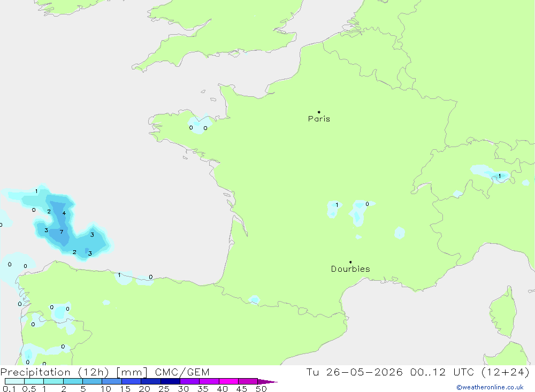Click the value 7 in Atlantic rain area
The image size is (535, 392).
click(x=62, y=232)
